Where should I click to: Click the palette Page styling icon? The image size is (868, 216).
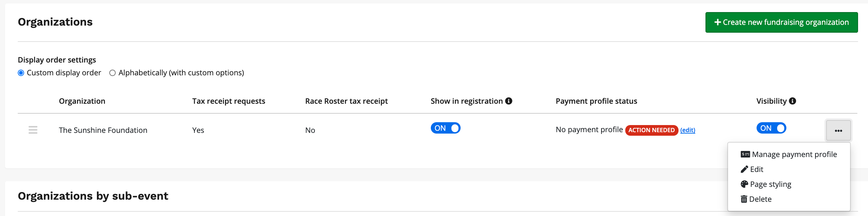pos(745,184)
